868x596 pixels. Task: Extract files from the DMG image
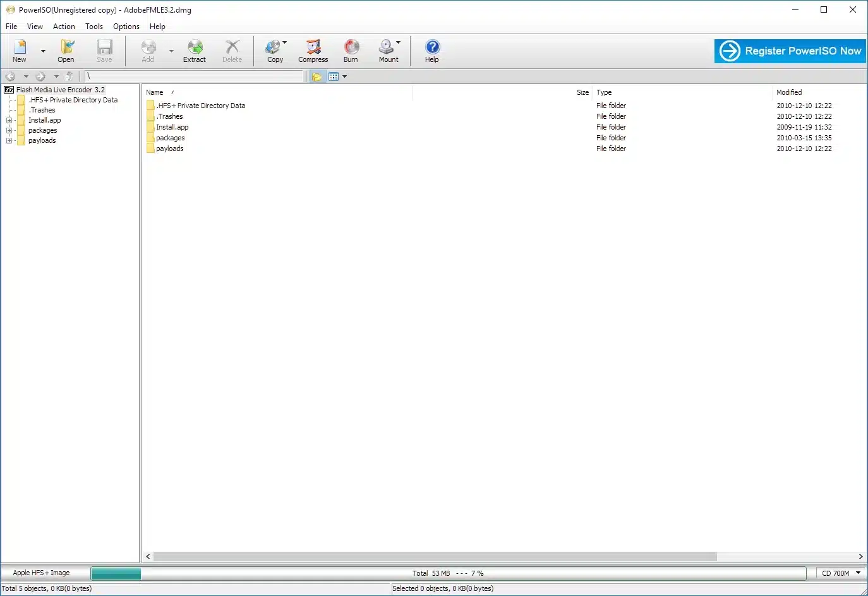(195, 51)
